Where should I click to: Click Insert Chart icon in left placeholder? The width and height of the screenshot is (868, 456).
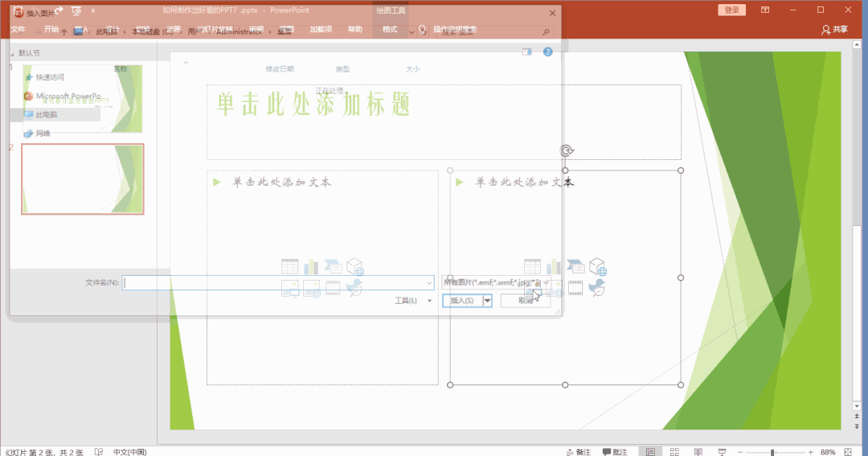click(x=311, y=266)
